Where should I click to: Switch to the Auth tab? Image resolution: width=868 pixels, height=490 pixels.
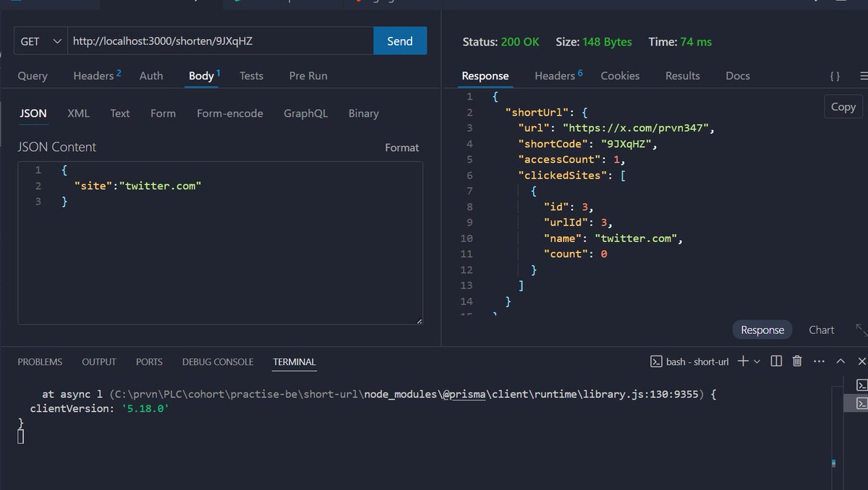[x=151, y=76]
